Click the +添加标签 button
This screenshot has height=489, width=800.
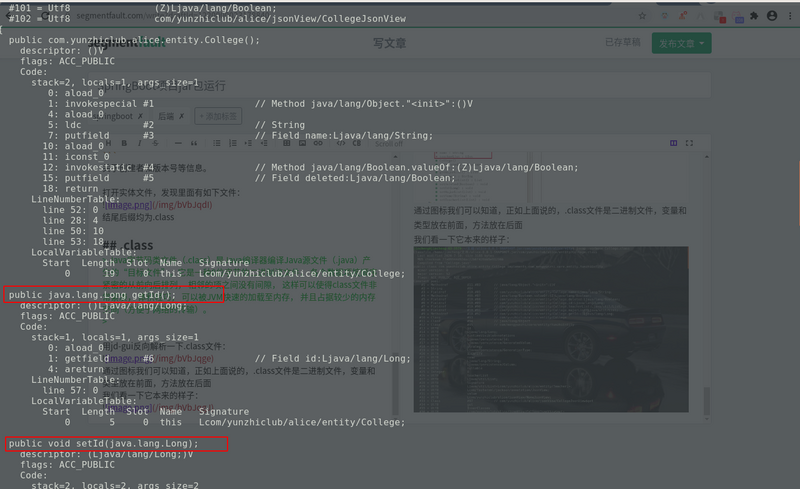pos(218,116)
